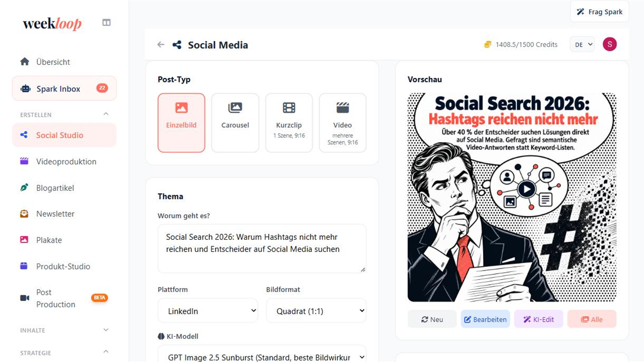Click the KI-Edit button

539,319
